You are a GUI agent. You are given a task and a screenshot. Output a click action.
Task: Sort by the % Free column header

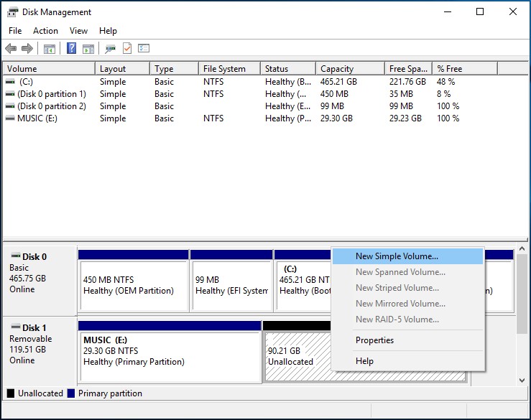466,69
